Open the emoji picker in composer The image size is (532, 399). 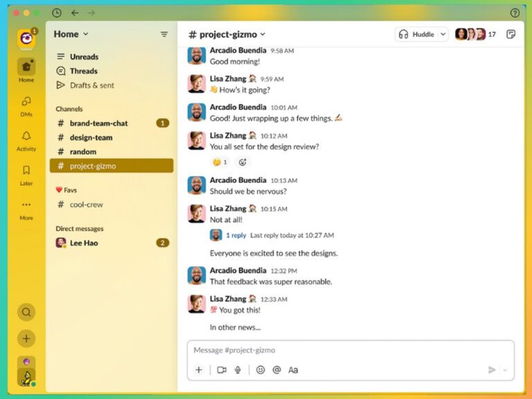click(x=260, y=370)
